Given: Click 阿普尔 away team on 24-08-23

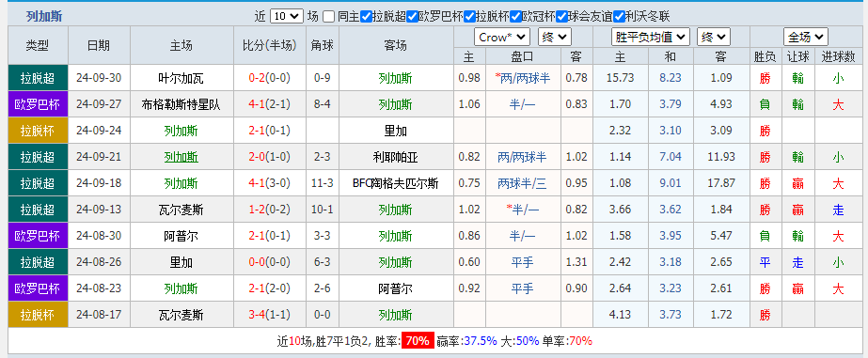Looking at the screenshot, I should pos(395,288).
